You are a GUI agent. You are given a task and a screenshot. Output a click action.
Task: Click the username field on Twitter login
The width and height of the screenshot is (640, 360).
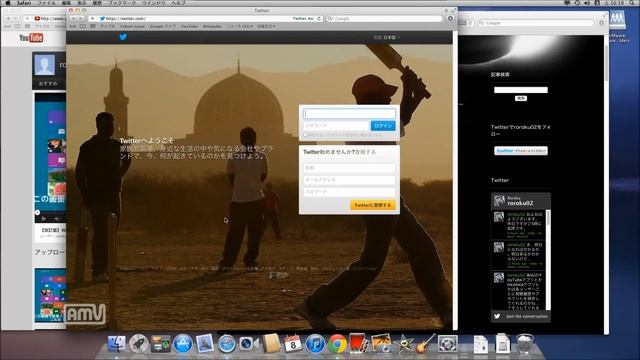[349, 113]
